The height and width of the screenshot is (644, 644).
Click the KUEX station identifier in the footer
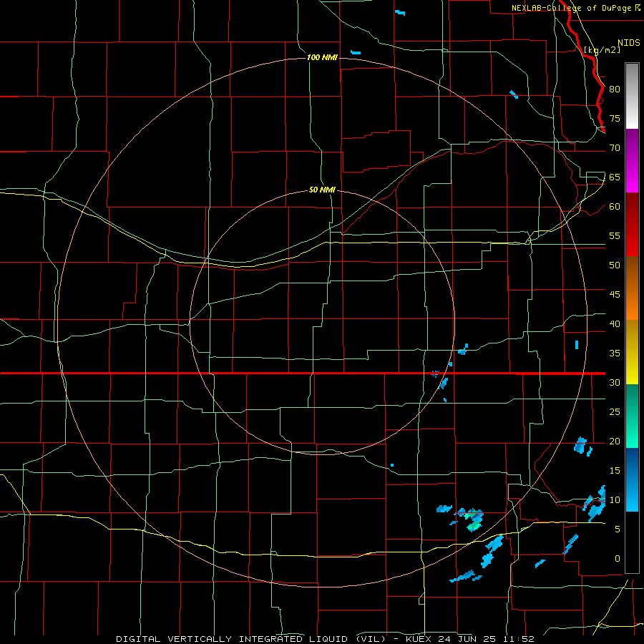click(x=419, y=639)
